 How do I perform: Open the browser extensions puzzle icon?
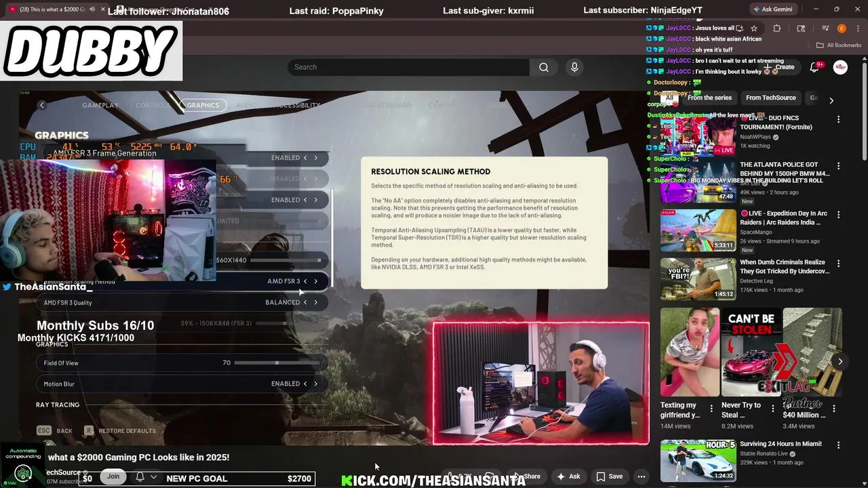tap(777, 28)
